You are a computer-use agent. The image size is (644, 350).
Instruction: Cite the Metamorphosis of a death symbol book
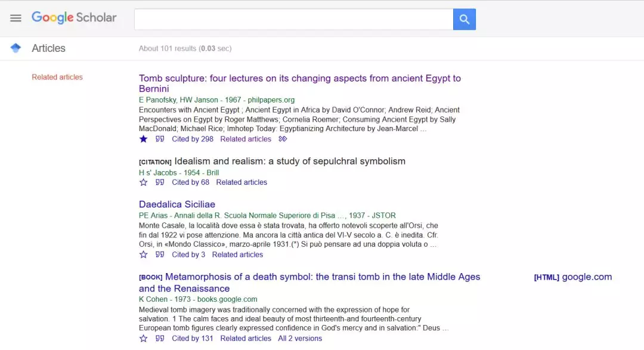[160, 339]
